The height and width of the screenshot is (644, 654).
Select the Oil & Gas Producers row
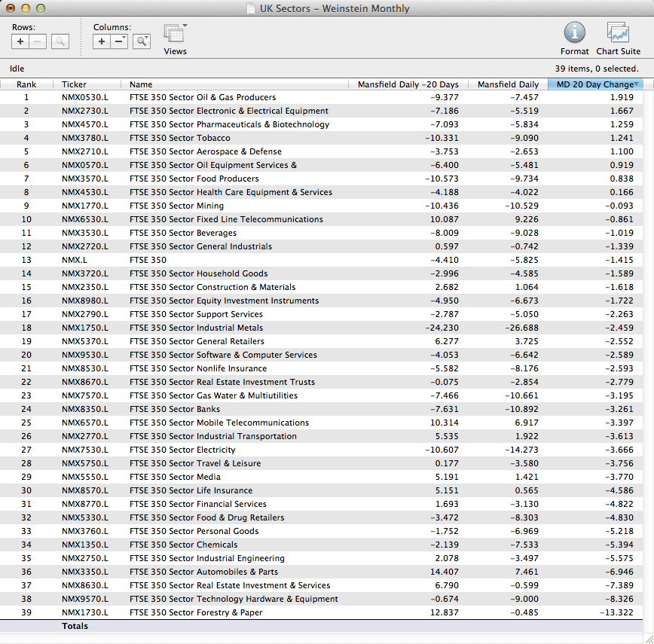click(202, 97)
